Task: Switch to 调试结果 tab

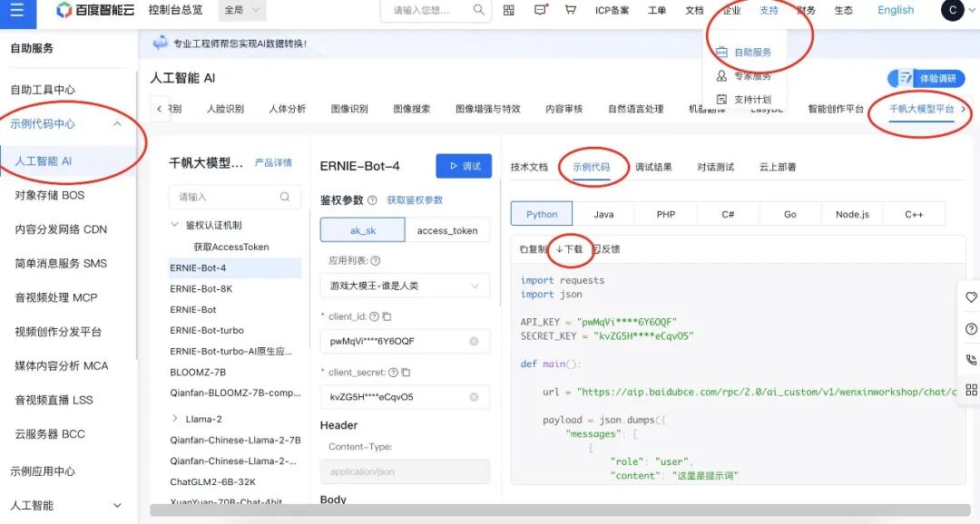Action: (653, 167)
